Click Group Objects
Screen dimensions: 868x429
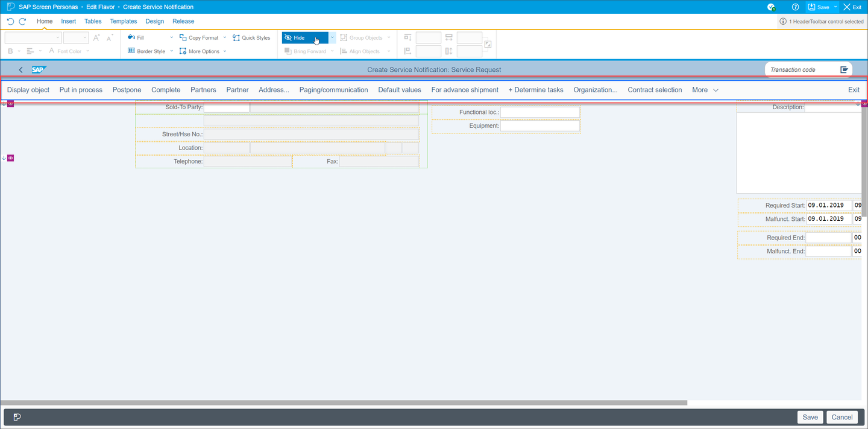click(362, 38)
